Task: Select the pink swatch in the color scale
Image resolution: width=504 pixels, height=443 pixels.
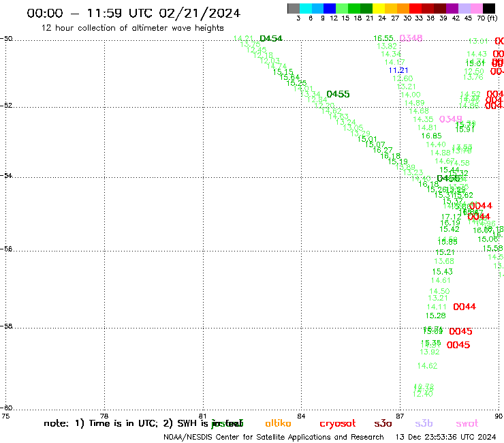Action: pos(477,8)
